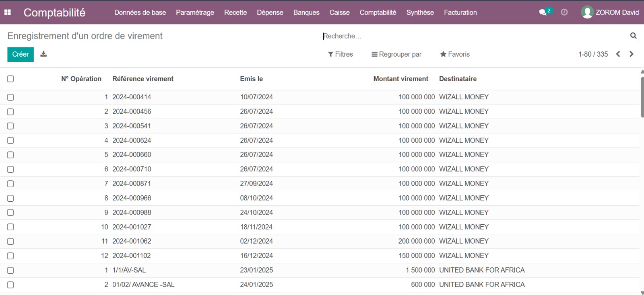
Task: Open the conversations message icon
Action: tap(543, 12)
